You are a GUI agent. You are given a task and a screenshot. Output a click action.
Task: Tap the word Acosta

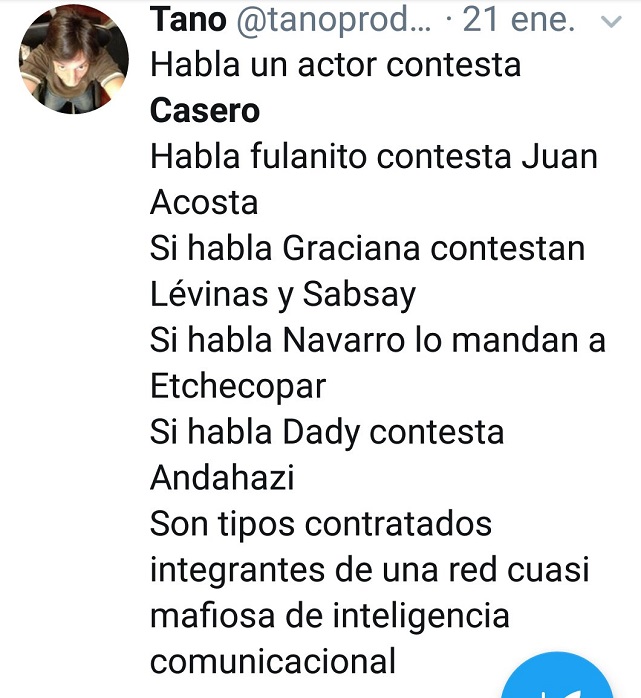[204, 202]
